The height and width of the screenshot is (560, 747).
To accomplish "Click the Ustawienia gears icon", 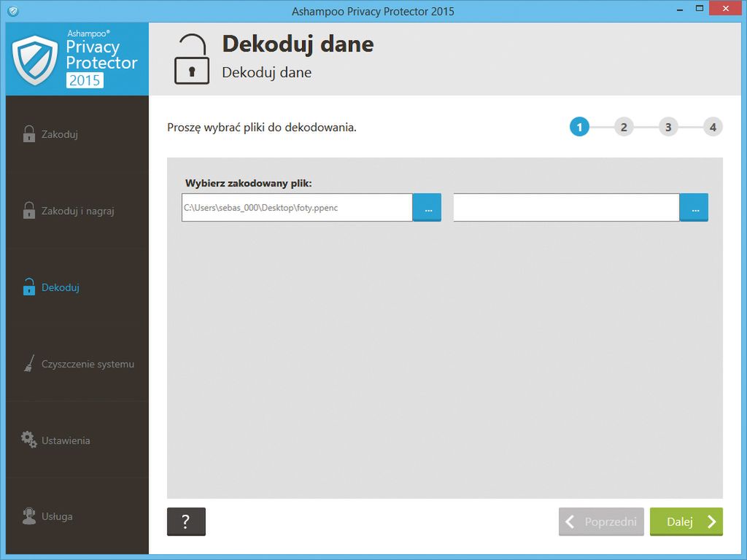I will (x=29, y=440).
